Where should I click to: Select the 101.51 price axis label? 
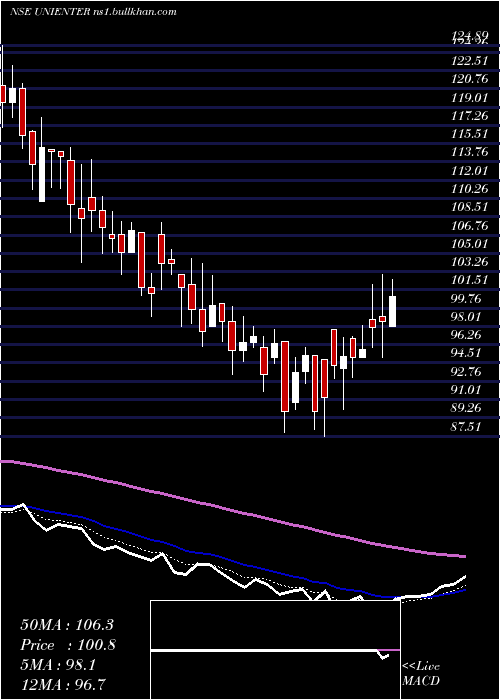point(469,280)
